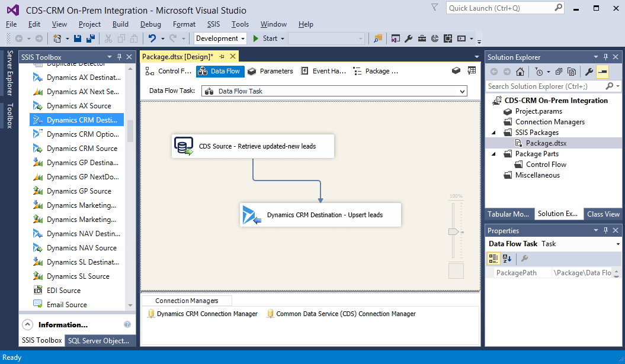Toggle the Preview Selected Items button
The height and width of the screenshot is (364, 625).
click(x=602, y=72)
